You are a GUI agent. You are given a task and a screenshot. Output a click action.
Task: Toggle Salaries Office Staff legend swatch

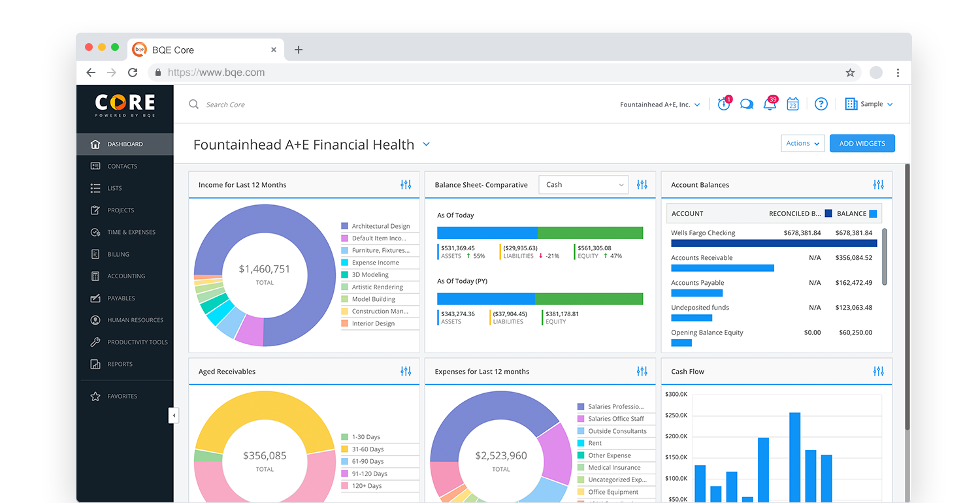(581, 419)
